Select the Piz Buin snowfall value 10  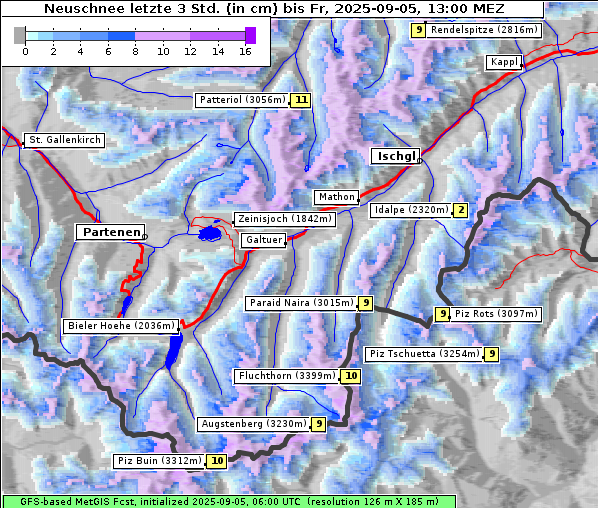click(217, 461)
